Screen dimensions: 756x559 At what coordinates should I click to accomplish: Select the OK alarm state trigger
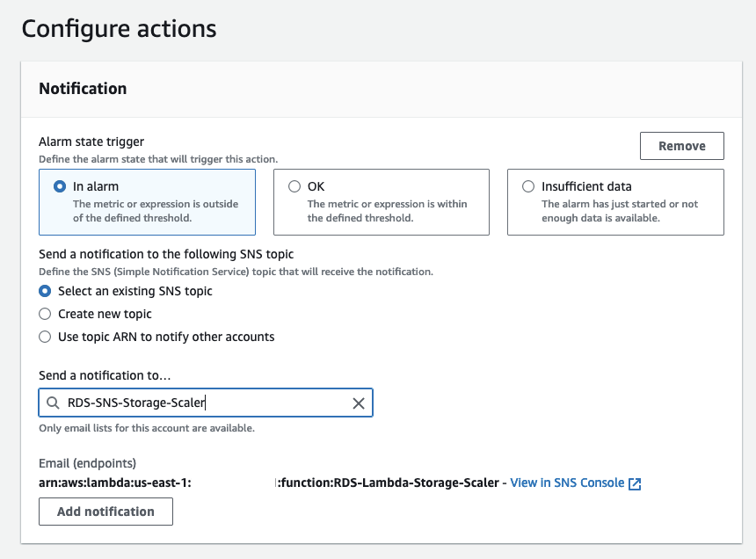(294, 186)
